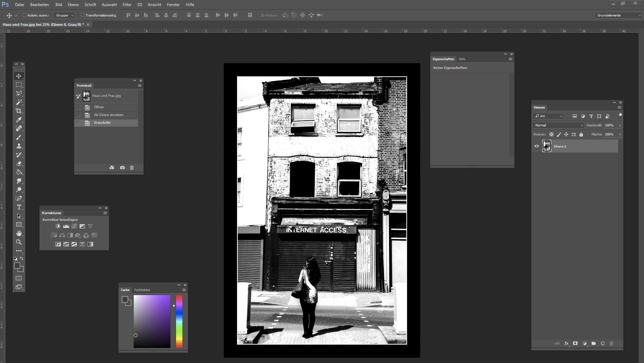Hide layer Ebene 0 visibility

tap(536, 146)
